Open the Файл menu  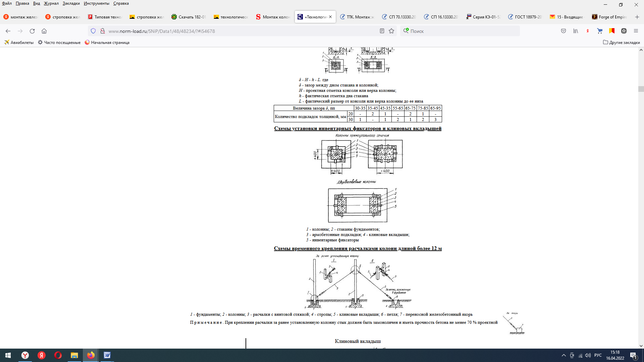[7, 3]
